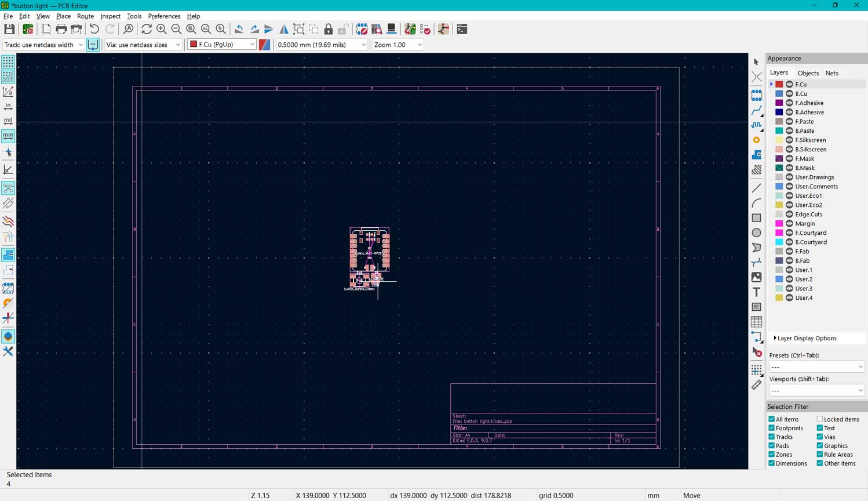The image size is (868, 501).
Task: Select the Measure tool ruler icon
Action: click(756, 384)
